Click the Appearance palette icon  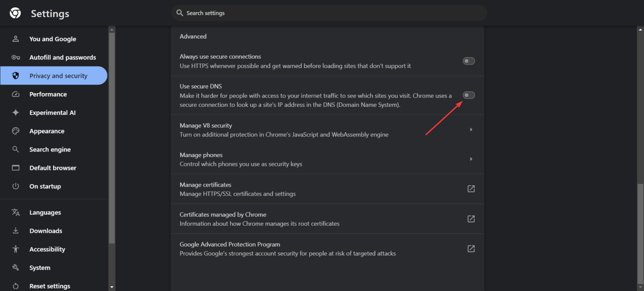(16, 131)
